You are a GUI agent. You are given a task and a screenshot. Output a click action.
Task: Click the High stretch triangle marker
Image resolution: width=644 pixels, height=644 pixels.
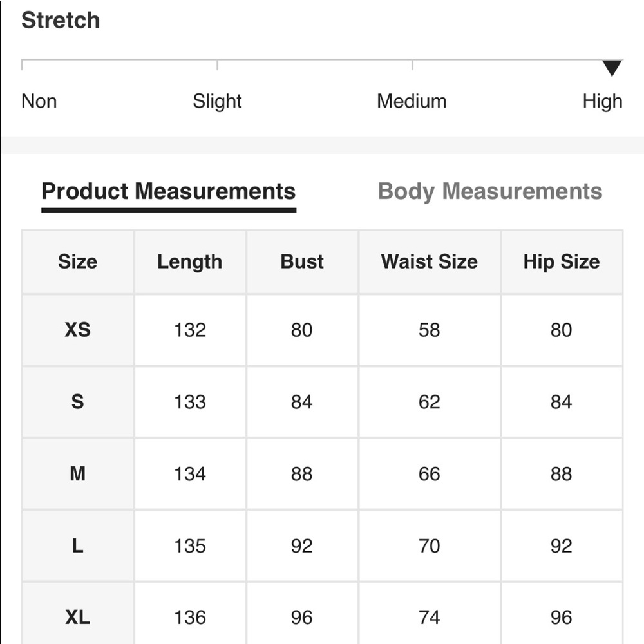coord(612,68)
